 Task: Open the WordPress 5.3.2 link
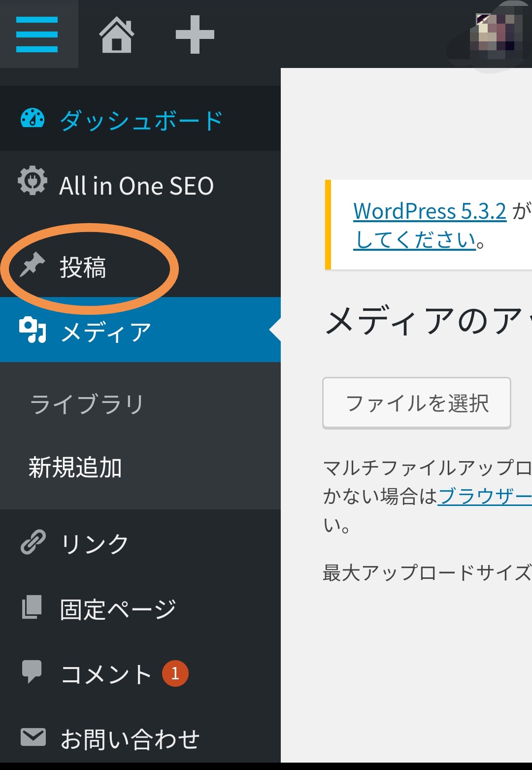coord(430,211)
